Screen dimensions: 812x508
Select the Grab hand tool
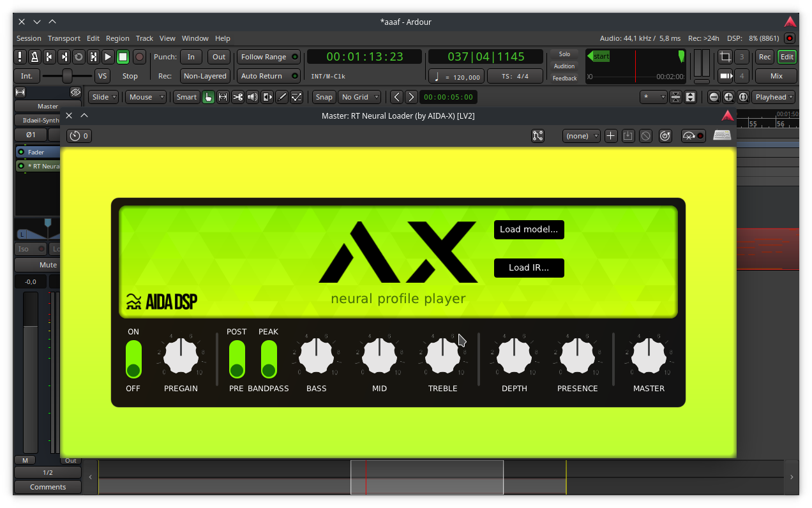pyautogui.click(x=208, y=97)
